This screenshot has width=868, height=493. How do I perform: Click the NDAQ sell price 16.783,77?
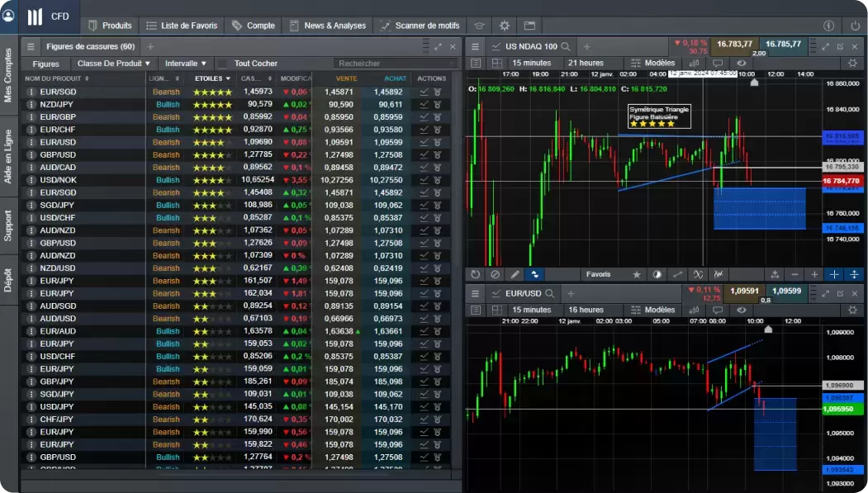734,44
